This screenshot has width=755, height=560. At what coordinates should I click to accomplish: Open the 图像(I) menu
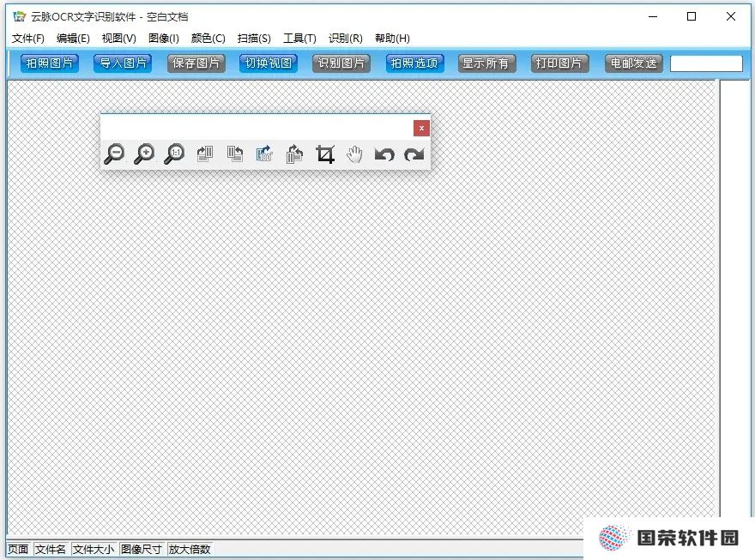pos(164,38)
